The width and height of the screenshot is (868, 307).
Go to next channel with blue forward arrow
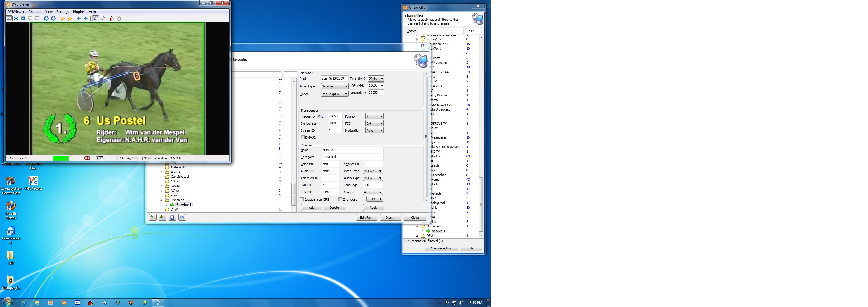coord(53,18)
